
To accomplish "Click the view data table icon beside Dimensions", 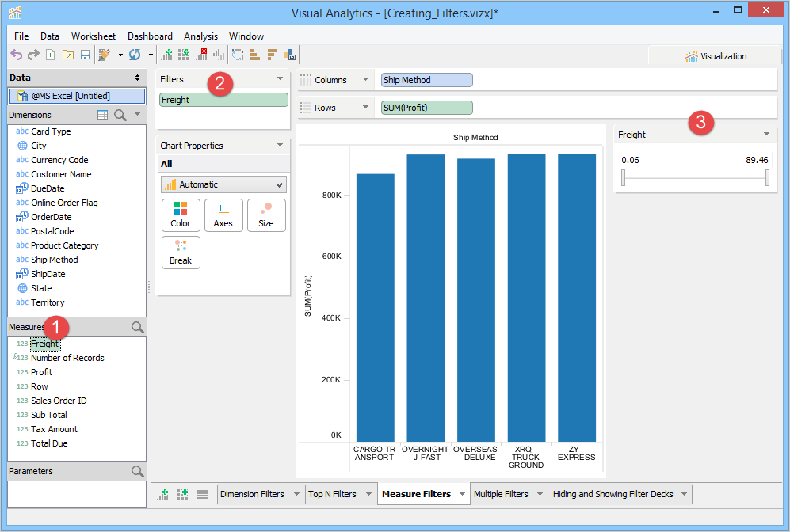I will point(102,115).
